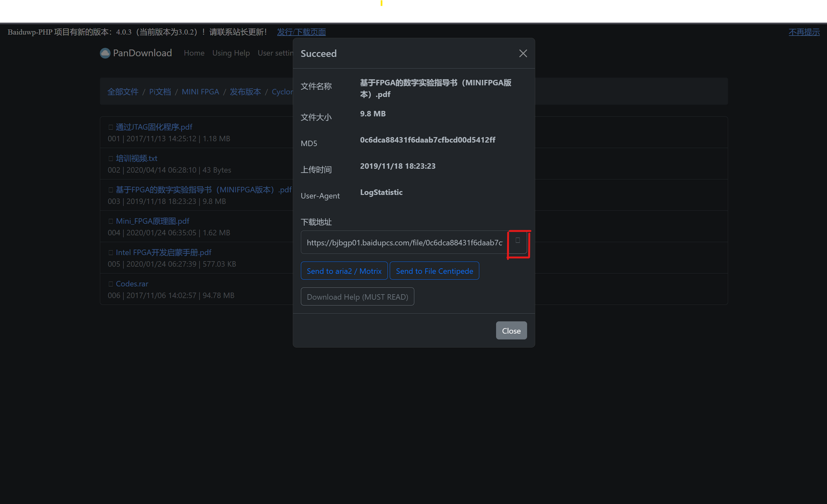Close the Succeed dialog with the X icon

(x=523, y=53)
